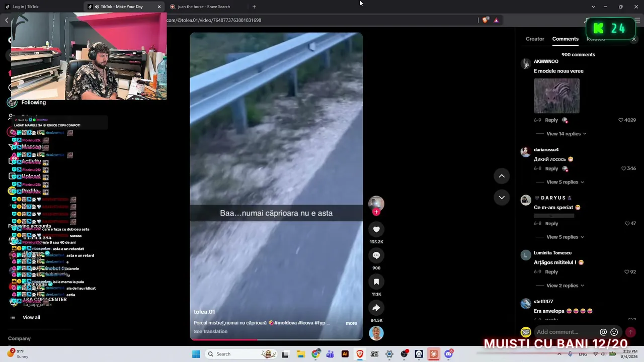Viewport: 644px width, 362px height.
Task: Open Task View on the taskbar
Action: pyautogui.click(x=285, y=354)
